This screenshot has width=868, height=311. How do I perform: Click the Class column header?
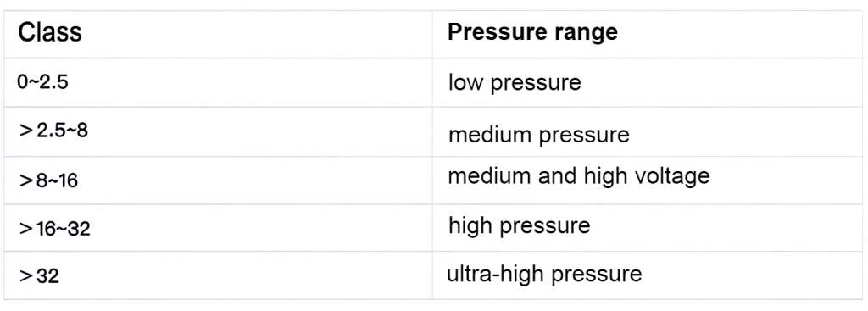click(218, 34)
